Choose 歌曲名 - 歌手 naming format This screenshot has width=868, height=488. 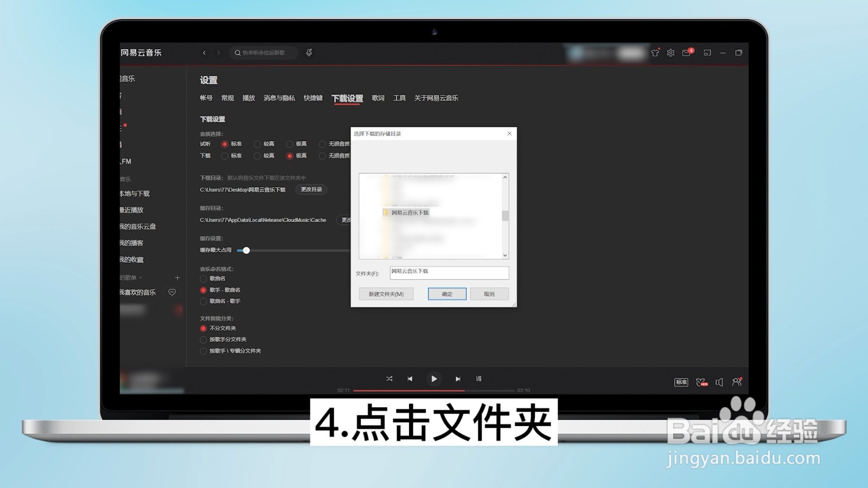pos(203,301)
